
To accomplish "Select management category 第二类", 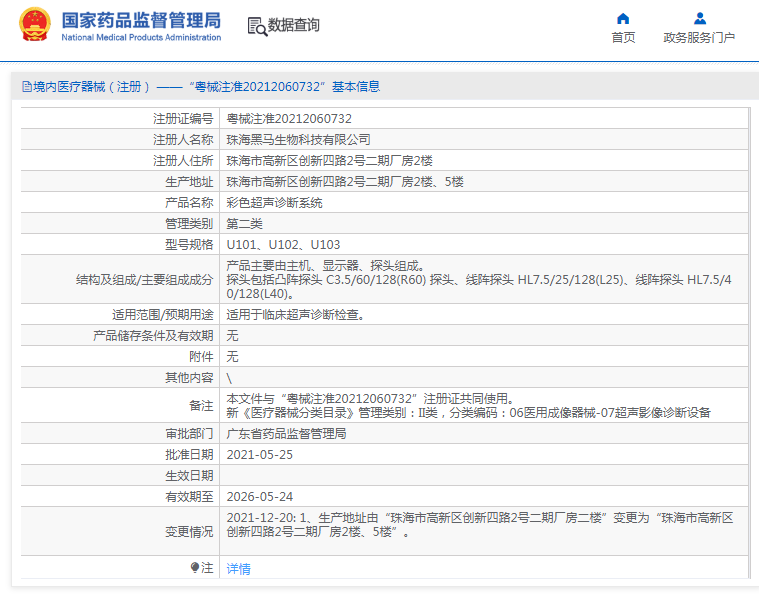I will coord(244,224).
